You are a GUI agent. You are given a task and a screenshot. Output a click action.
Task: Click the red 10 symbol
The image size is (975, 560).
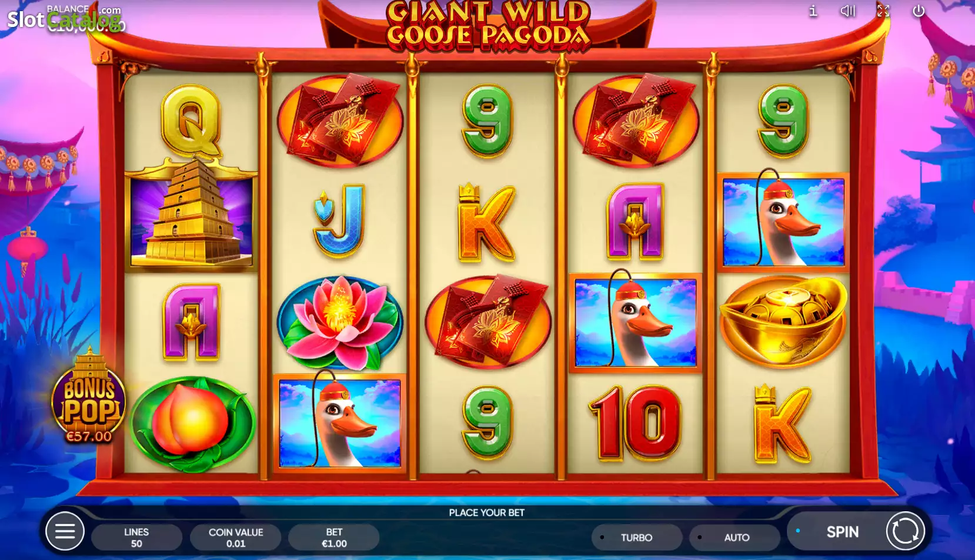click(x=635, y=422)
